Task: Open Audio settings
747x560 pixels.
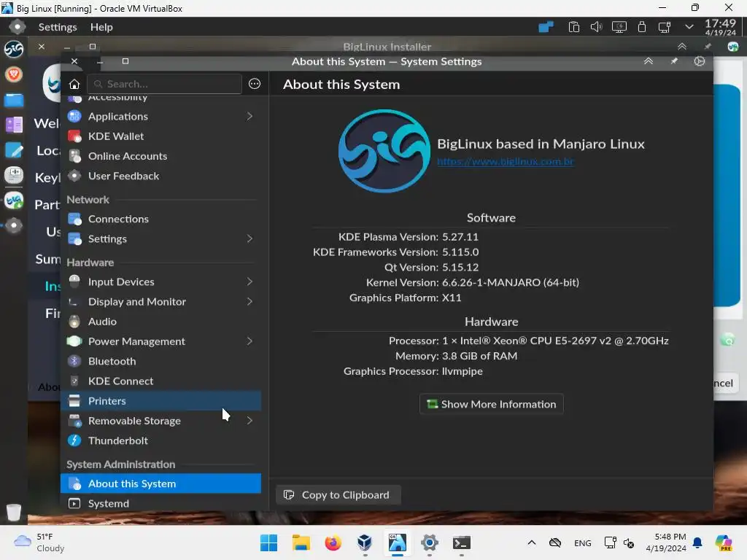Action: click(161, 322)
